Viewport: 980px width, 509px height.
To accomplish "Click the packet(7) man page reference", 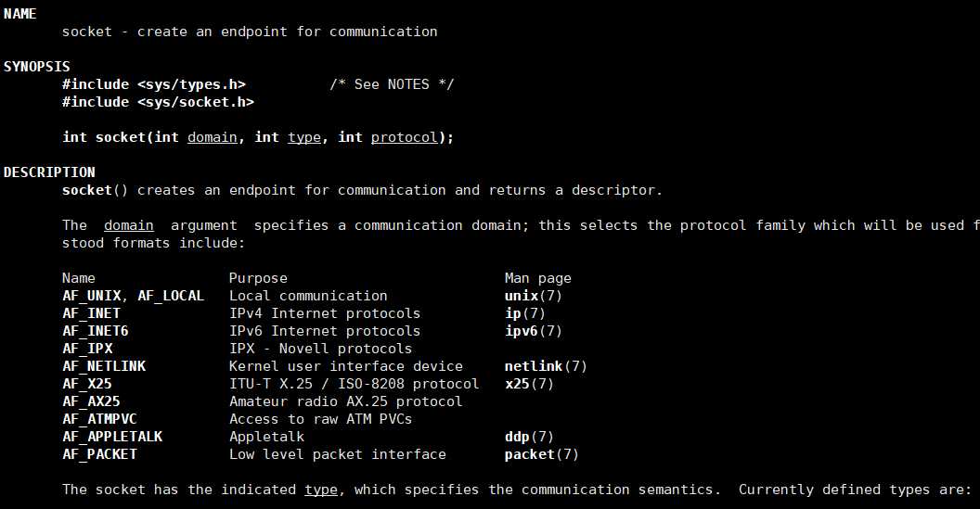I will tap(541, 454).
